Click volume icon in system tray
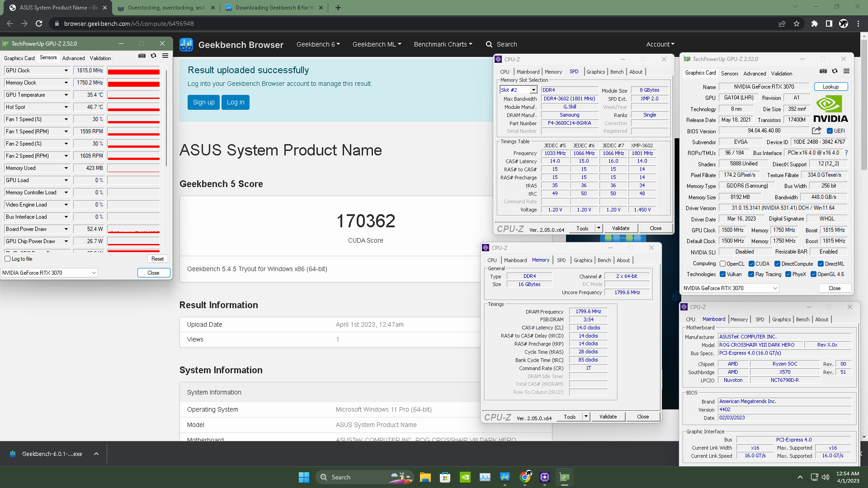The height and width of the screenshot is (488, 868). (826, 477)
